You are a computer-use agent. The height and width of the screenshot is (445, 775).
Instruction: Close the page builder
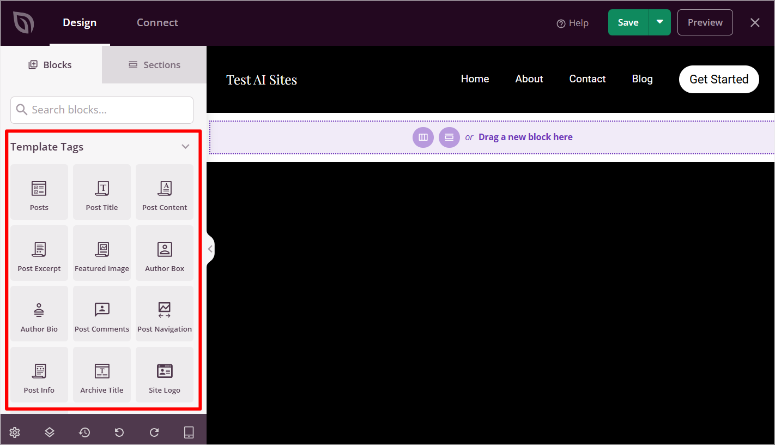(x=755, y=23)
